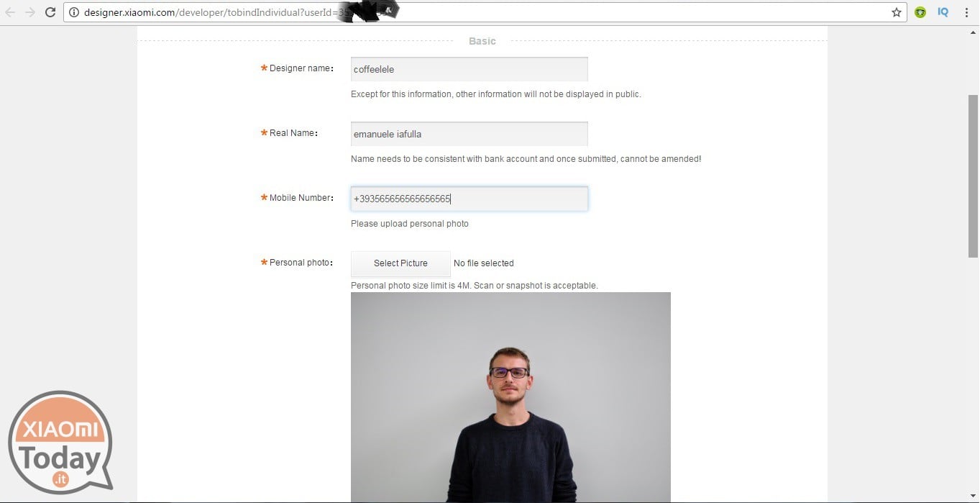Click the Designer name label
The width and height of the screenshot is (980, 503).
[301, 68]
